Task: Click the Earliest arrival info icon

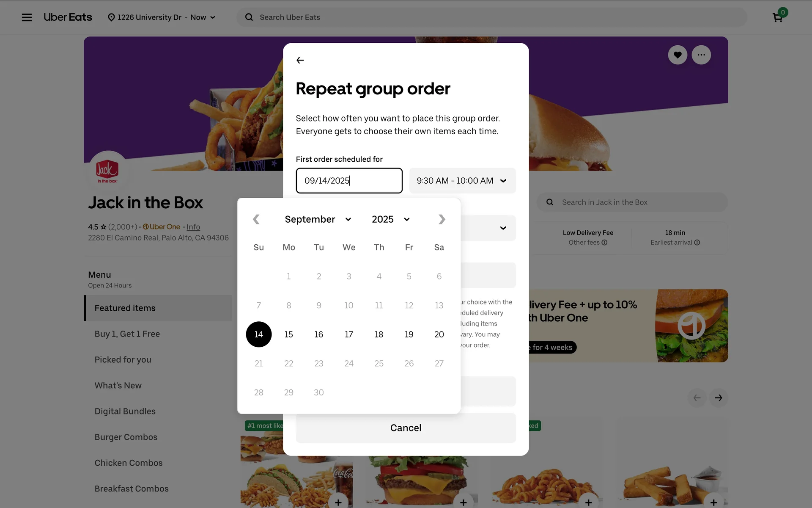Action: [697, 243]
